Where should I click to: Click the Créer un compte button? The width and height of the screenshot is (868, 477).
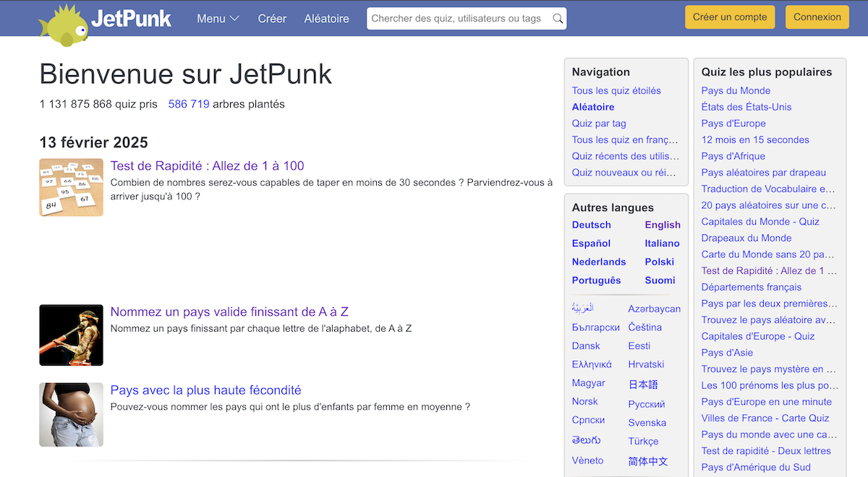pyautogui.click(x=730, y=17)
